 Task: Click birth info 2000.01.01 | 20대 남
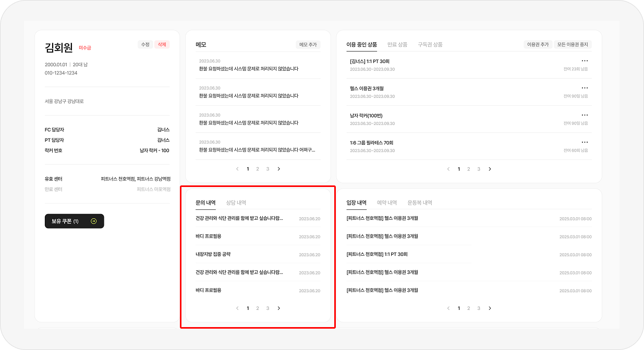tap(66, 64)
